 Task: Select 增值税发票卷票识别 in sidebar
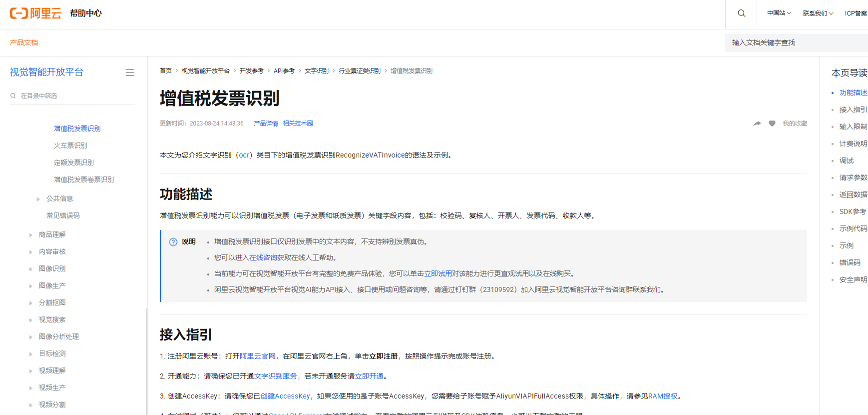84,180
